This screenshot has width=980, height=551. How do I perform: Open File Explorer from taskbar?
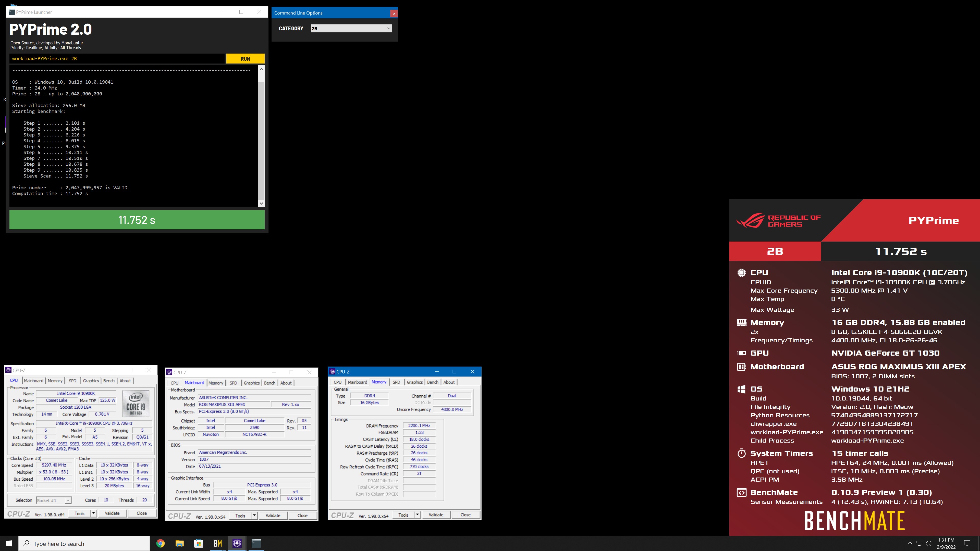[180, 544]
